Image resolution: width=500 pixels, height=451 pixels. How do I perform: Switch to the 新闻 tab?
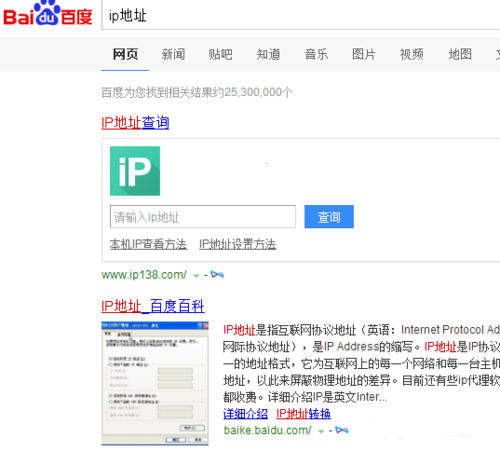coord(173,54)
